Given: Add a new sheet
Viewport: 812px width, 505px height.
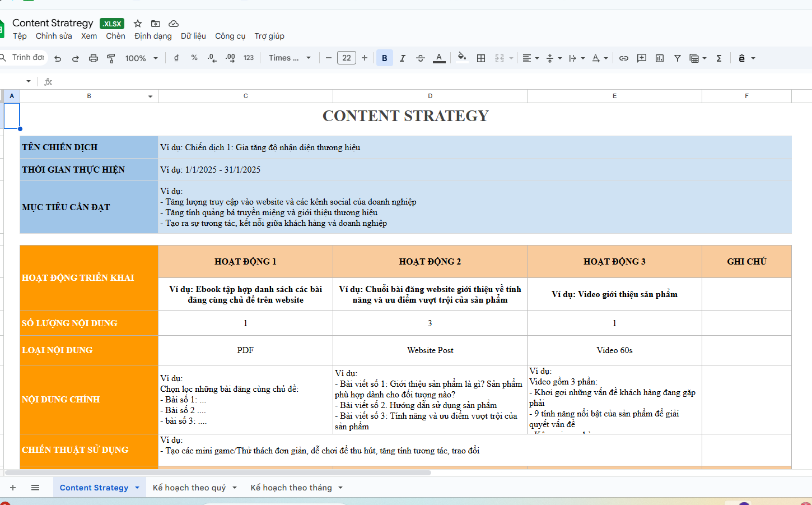Looking at the screenshot, I should (x=13, y=488).
